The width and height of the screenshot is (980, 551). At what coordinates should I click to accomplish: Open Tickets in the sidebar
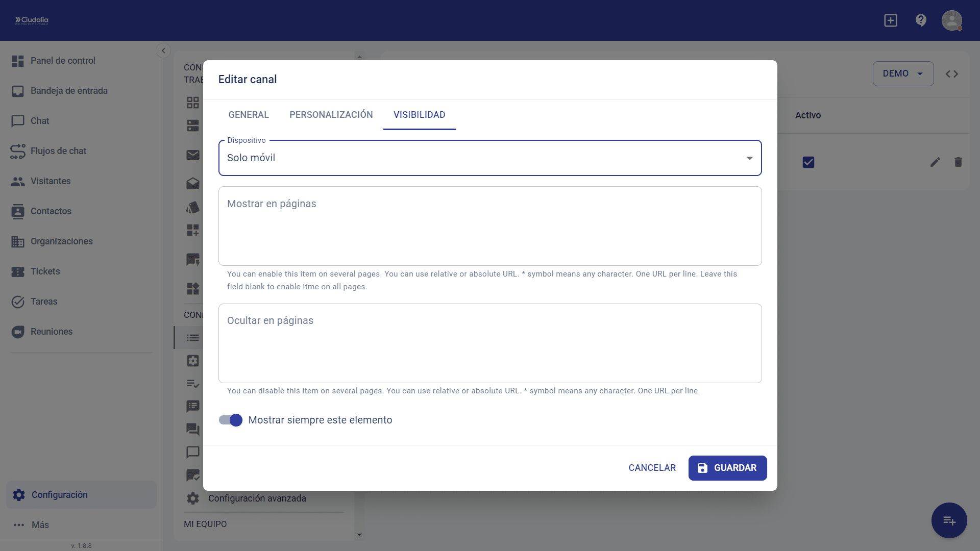click(45, 271)
